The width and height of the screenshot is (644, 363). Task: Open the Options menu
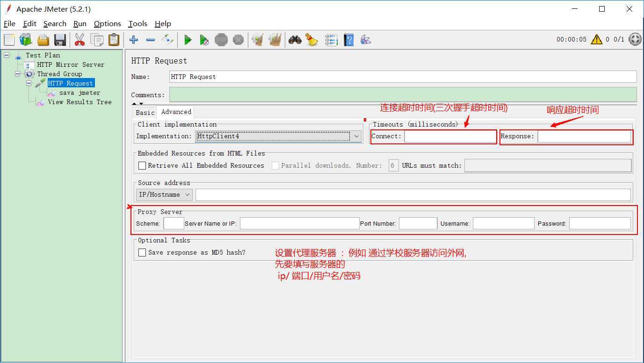pos(107,24)
